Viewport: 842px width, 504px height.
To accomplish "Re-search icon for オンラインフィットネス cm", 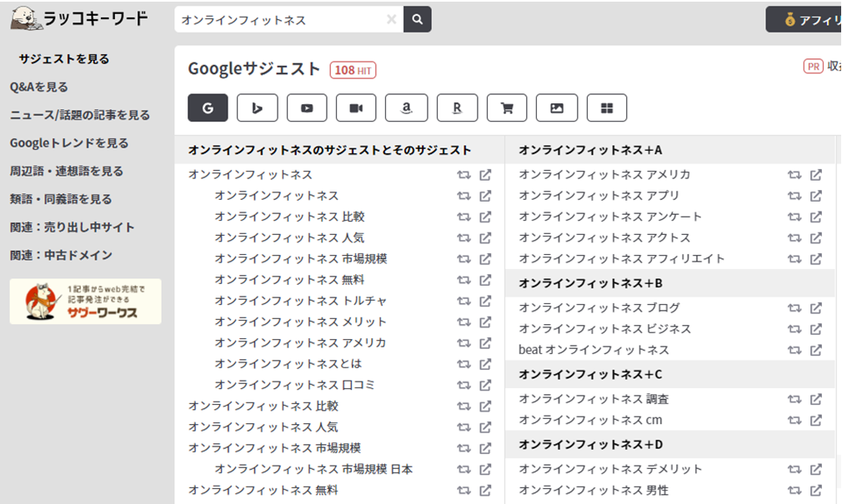I will tap(794, 420).
